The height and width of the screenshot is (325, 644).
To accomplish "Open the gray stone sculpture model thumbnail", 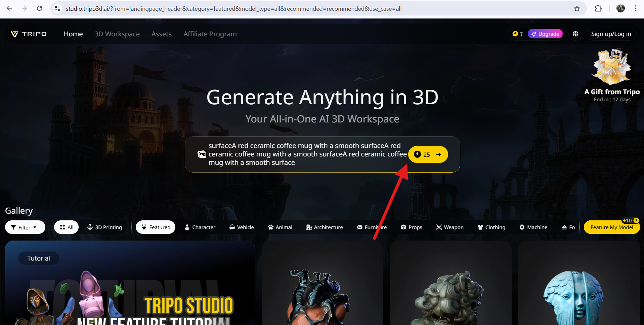I will (451, 283).
